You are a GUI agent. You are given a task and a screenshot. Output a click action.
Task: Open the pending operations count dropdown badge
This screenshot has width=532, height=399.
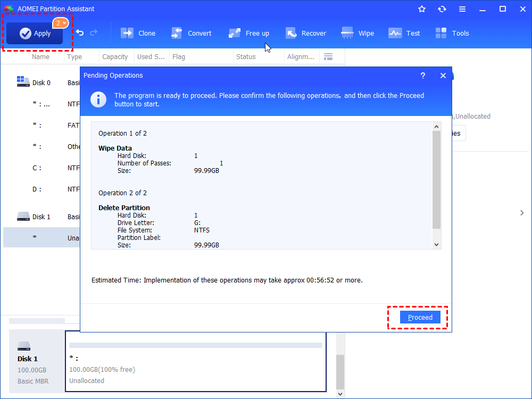coord(61,23)
